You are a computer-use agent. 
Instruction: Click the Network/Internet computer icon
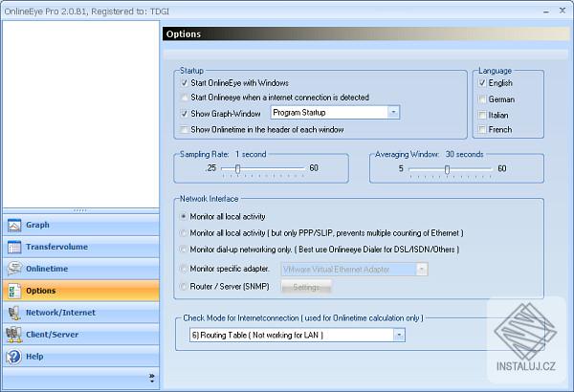coord(14,313)
